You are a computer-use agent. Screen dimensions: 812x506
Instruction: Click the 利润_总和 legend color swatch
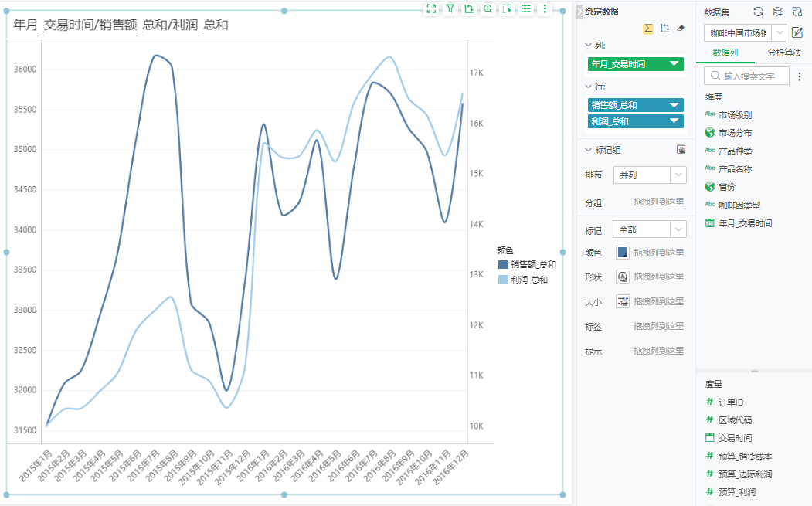502,280
